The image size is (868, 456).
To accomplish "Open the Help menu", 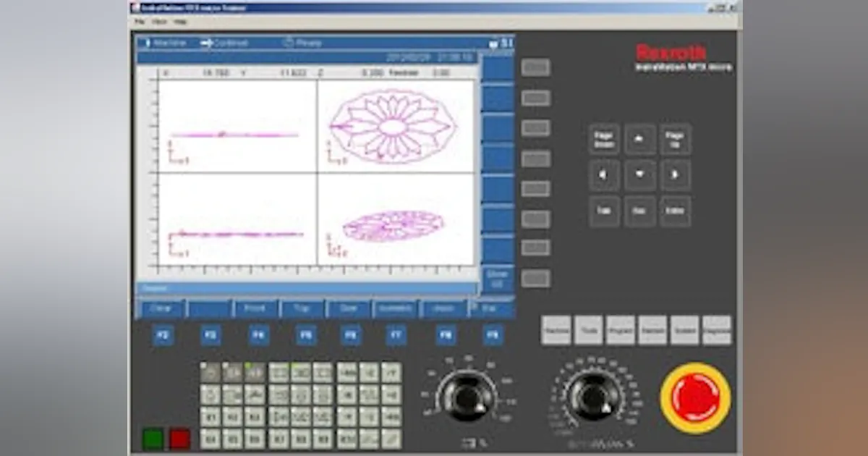I will point(180,22).
